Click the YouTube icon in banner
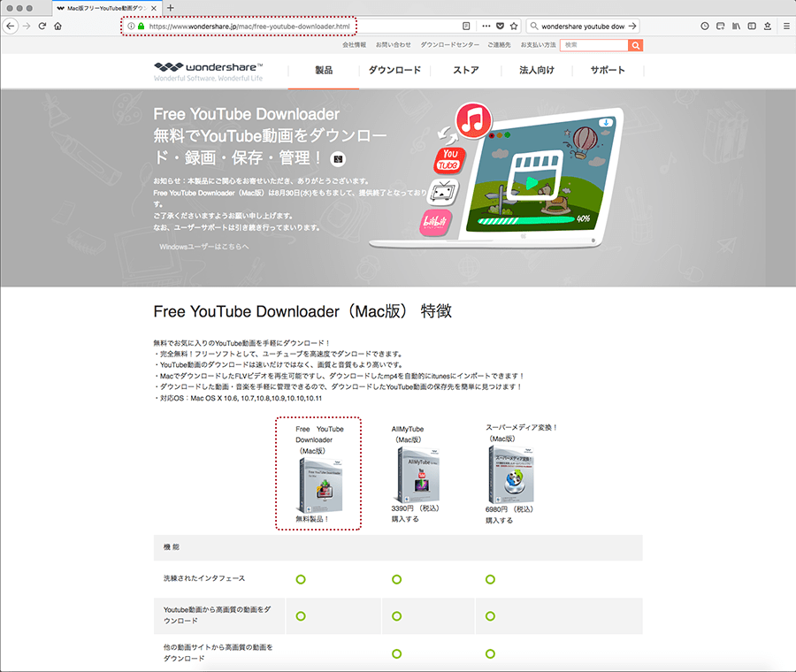The width and height of the screenshot is (796, 672). [450, 159]
